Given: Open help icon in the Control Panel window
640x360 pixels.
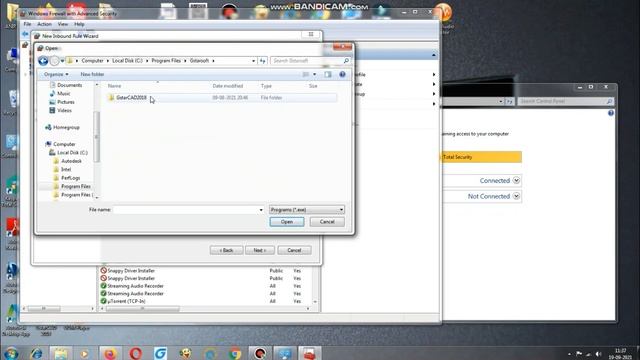Looking at the screenshot, I should [x=611, y=113].
